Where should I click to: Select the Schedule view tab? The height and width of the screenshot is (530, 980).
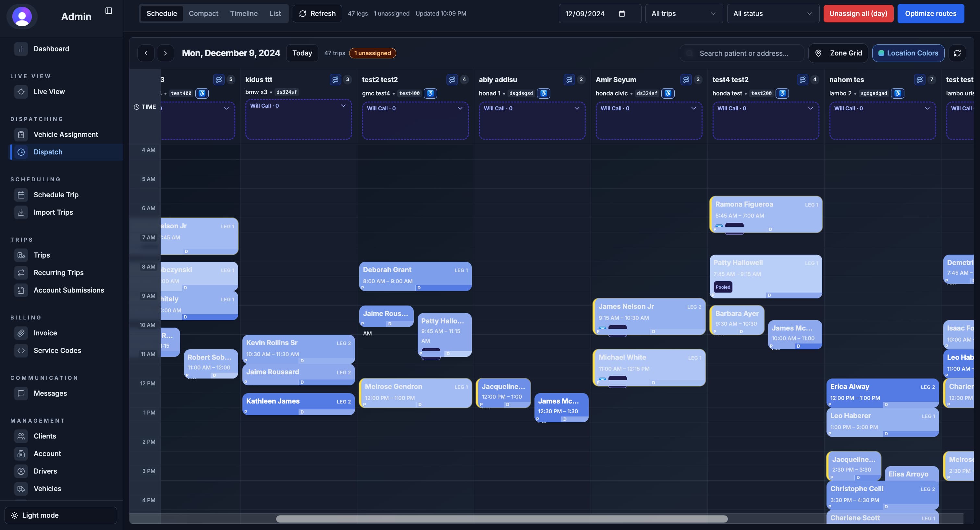coord(162,14)
